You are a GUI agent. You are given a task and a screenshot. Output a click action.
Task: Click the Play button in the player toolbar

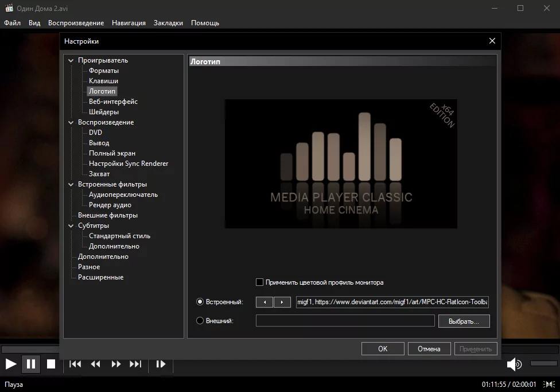click(11, 364)
